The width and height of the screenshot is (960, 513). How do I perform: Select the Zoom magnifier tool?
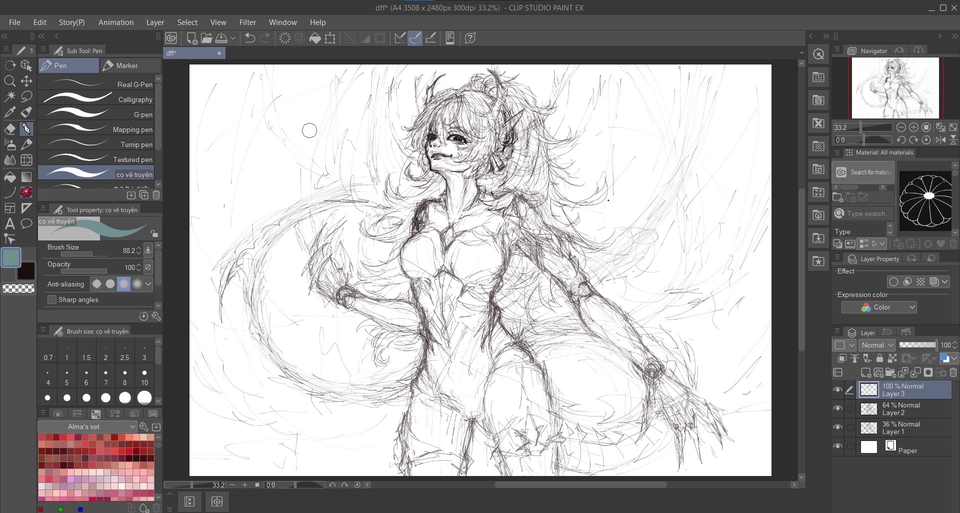point(10,81)
